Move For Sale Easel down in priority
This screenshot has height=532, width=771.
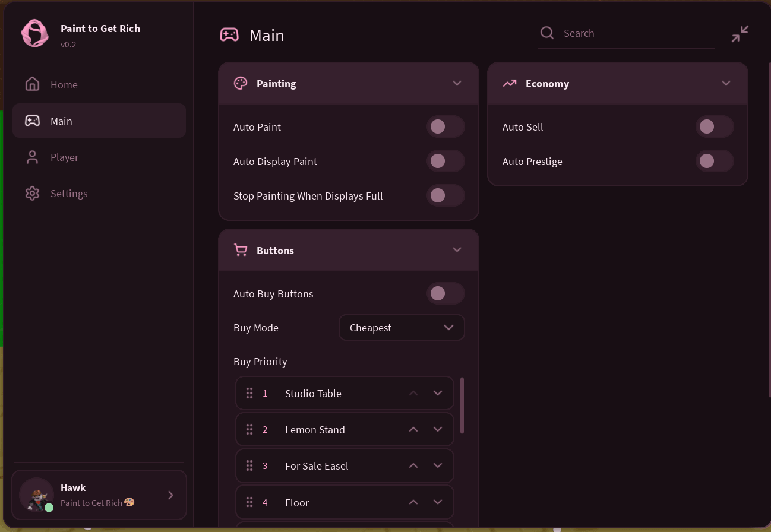pyautogui.click(x=438, y=465)
